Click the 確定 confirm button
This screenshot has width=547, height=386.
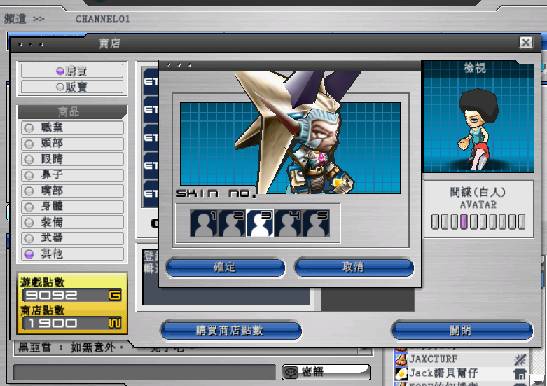click(x=225, y=268)
